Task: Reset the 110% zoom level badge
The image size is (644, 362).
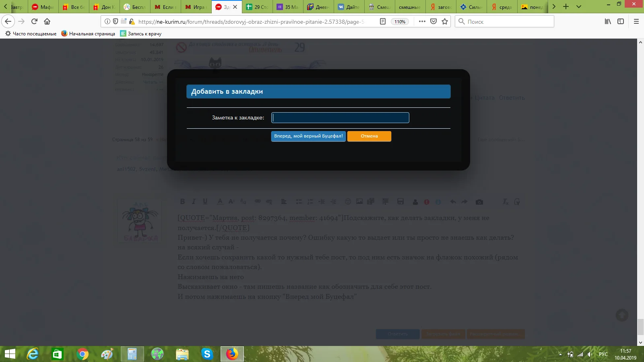Action: pos(400,22)
